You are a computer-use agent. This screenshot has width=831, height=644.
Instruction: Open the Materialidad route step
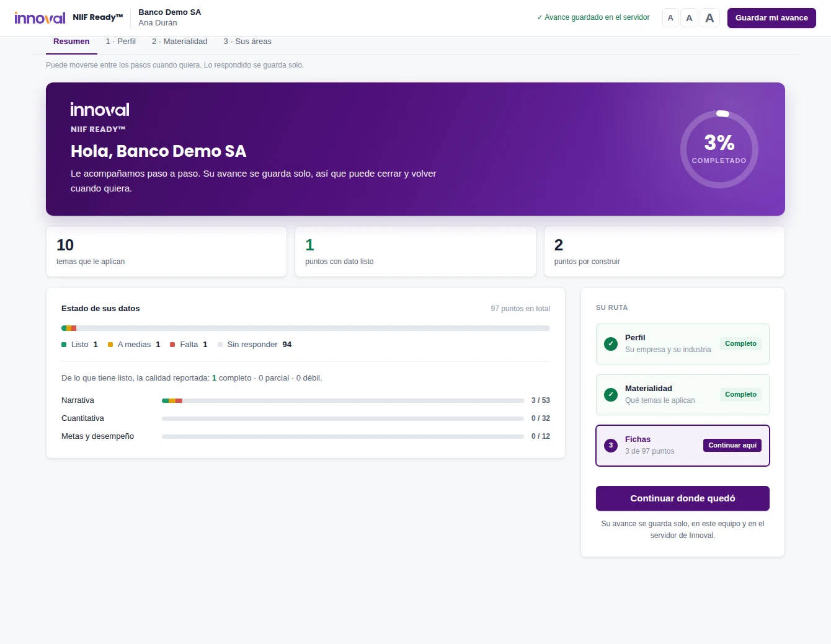683,395
